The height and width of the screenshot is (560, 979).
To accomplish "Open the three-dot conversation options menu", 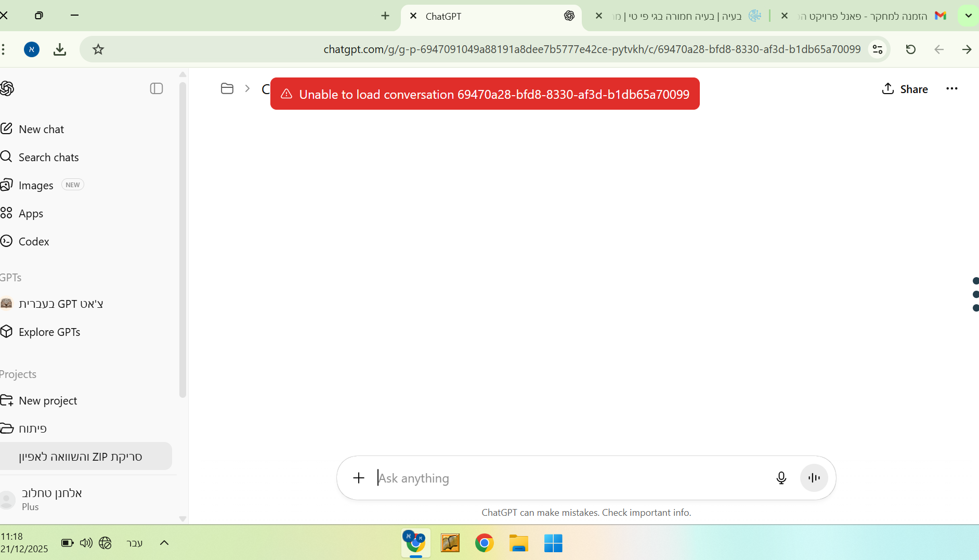I will (952, 89).
